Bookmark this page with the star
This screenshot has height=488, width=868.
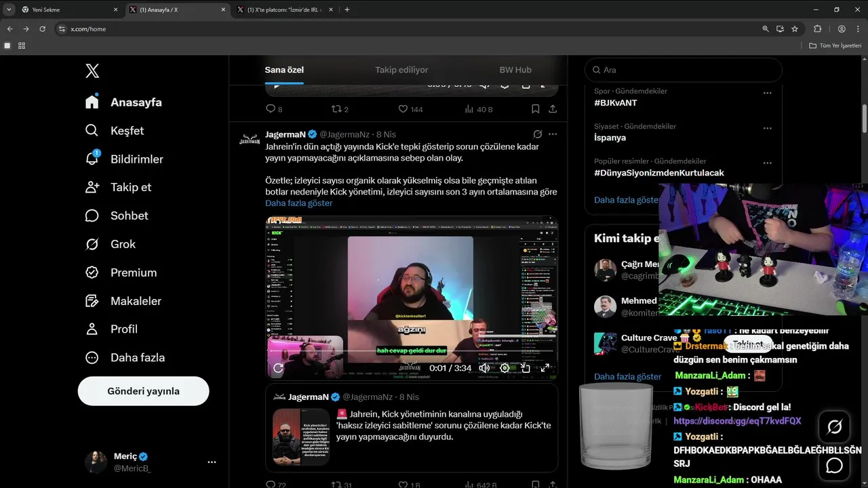coord(795,29)
